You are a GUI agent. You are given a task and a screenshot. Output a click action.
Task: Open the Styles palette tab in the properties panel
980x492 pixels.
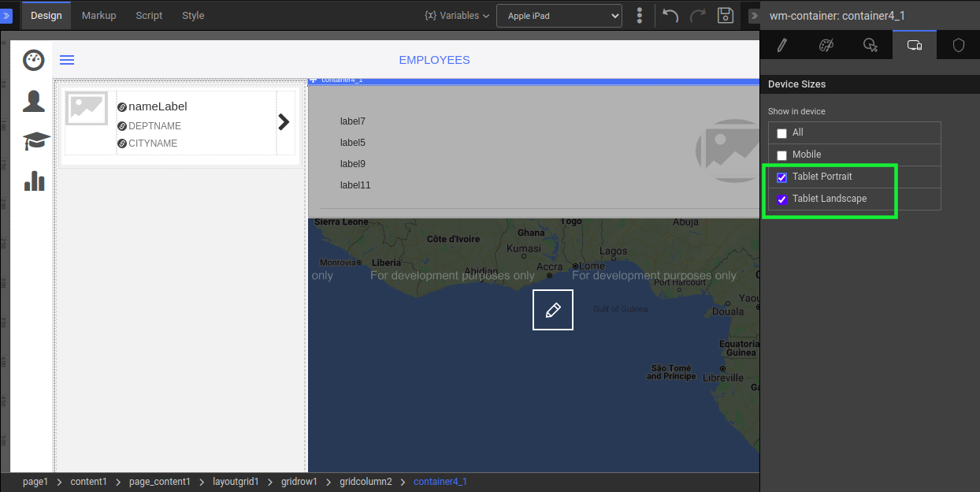tap(826, 46)
